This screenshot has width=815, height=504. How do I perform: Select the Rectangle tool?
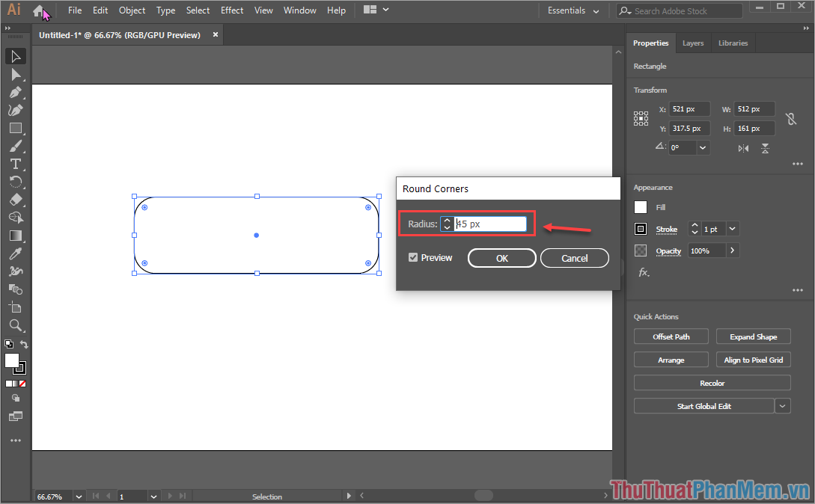pos(15,128)
